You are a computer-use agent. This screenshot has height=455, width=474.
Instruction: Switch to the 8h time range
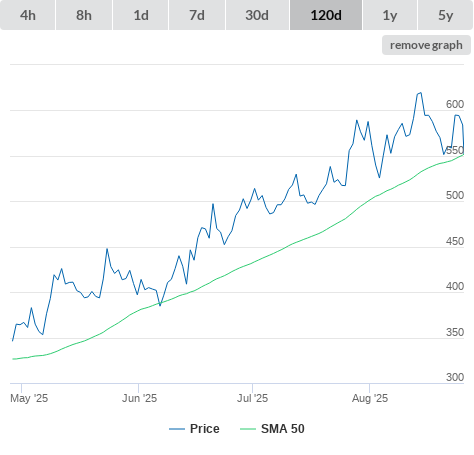coord(84,15)
